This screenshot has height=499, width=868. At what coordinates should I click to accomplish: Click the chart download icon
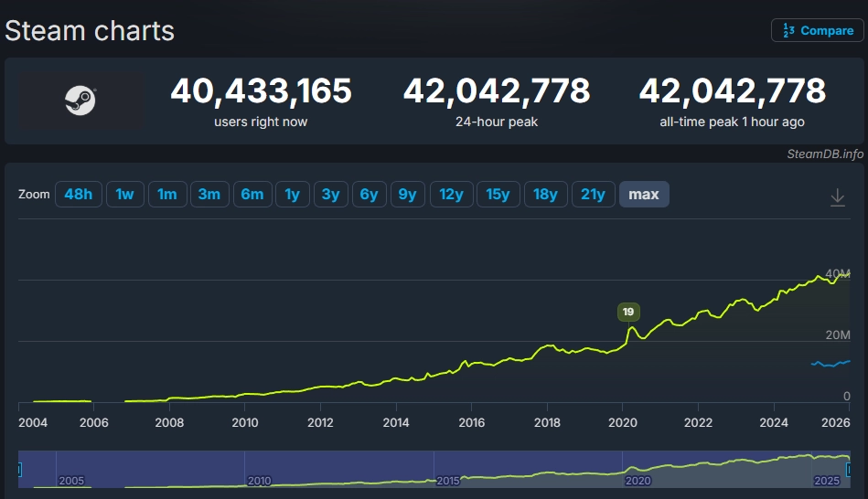tap(837, 197)
